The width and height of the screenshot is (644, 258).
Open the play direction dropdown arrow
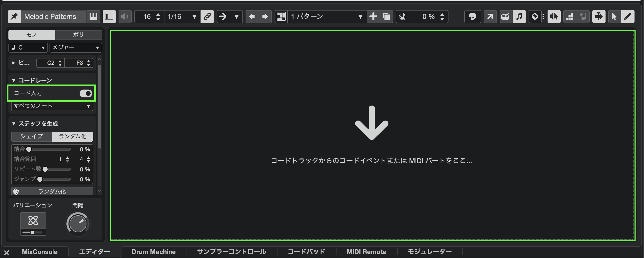[236, 17]
